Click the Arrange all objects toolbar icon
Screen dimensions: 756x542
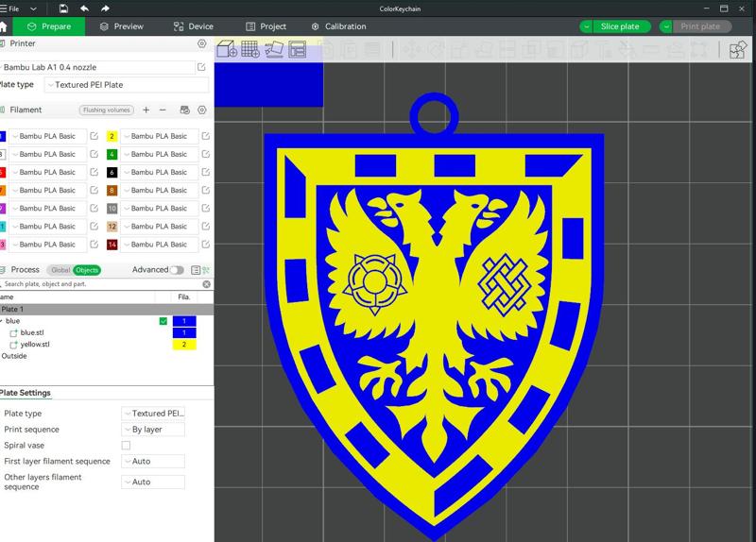click(x=297, y=49)
